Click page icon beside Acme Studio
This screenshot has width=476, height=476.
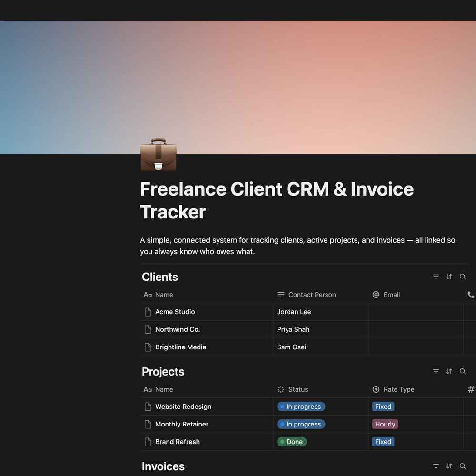click(148, 312)
